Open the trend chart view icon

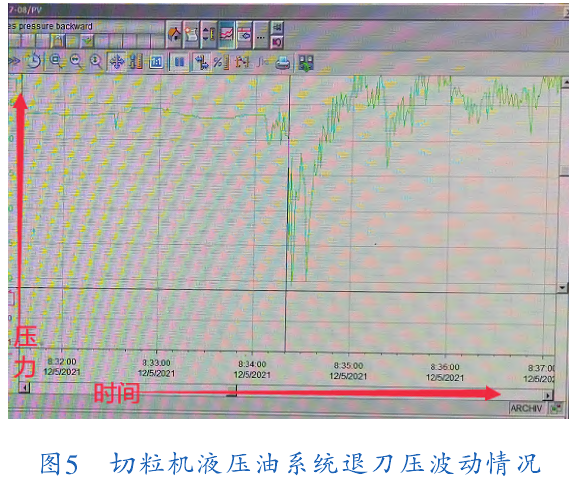click(226, 35)
